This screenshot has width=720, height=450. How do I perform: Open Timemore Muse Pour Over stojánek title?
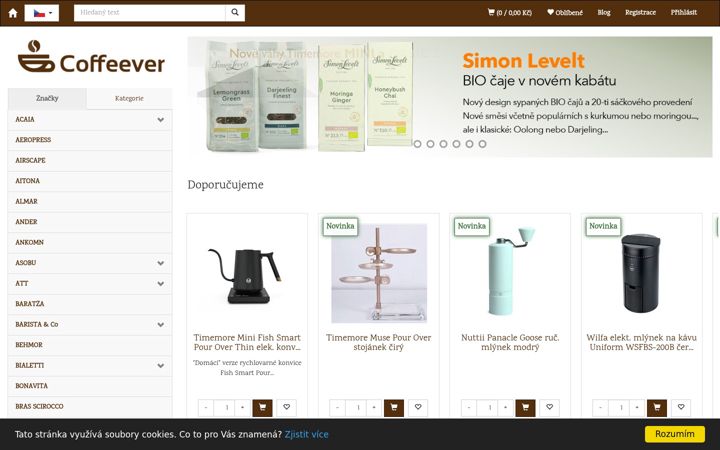pos(379,343)
